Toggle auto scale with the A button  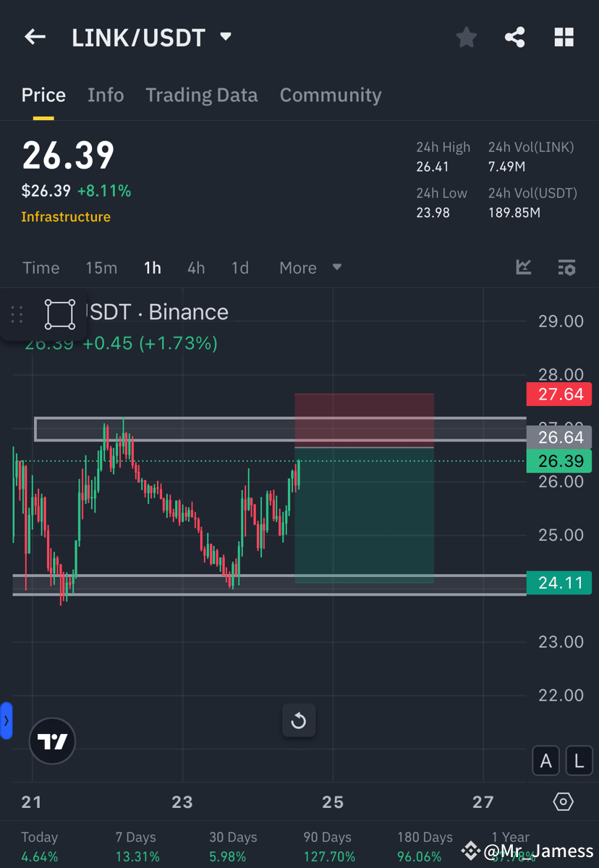[545, 760]
